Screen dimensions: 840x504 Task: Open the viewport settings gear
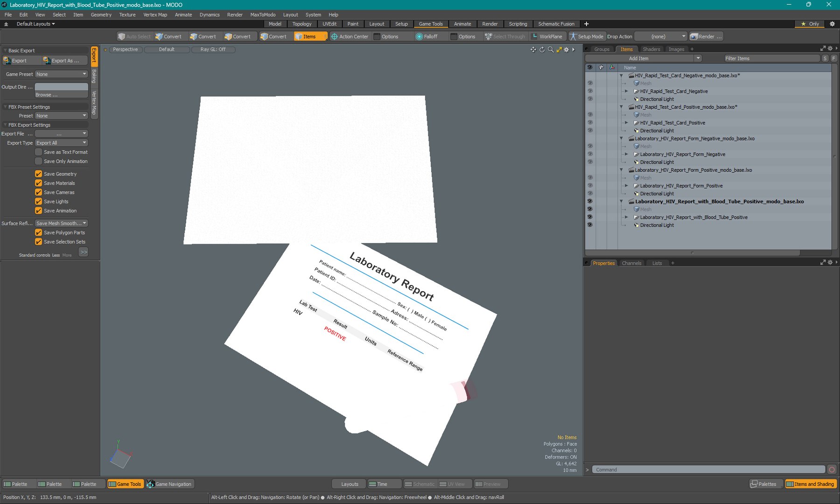pyautogui.click(x=567, y=49)
